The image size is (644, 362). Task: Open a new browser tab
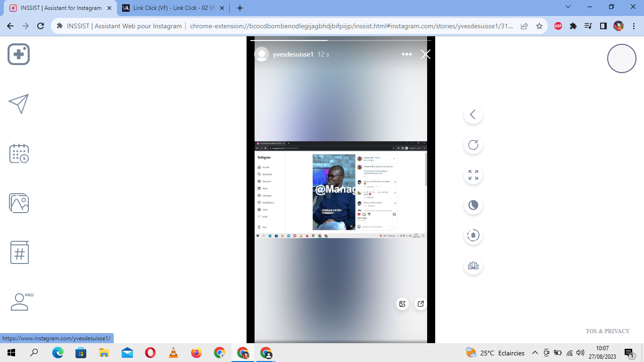[239, 8]
